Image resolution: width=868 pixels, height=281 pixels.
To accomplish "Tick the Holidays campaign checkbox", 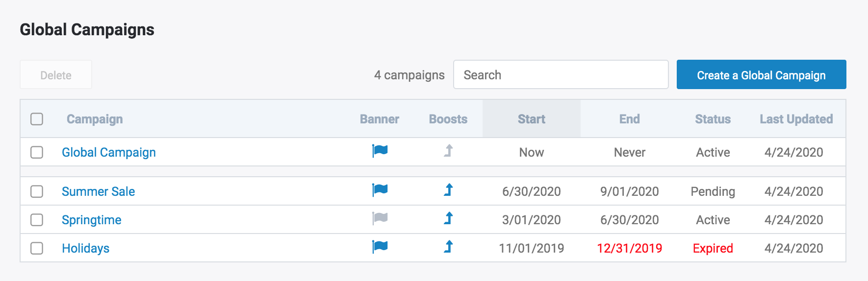I will click(37, 248).
